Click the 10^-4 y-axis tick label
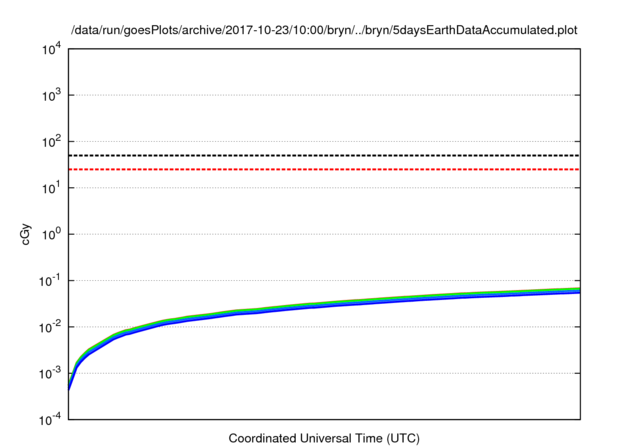This screenshot has height=448, width=640. click(x=50, y=420)
